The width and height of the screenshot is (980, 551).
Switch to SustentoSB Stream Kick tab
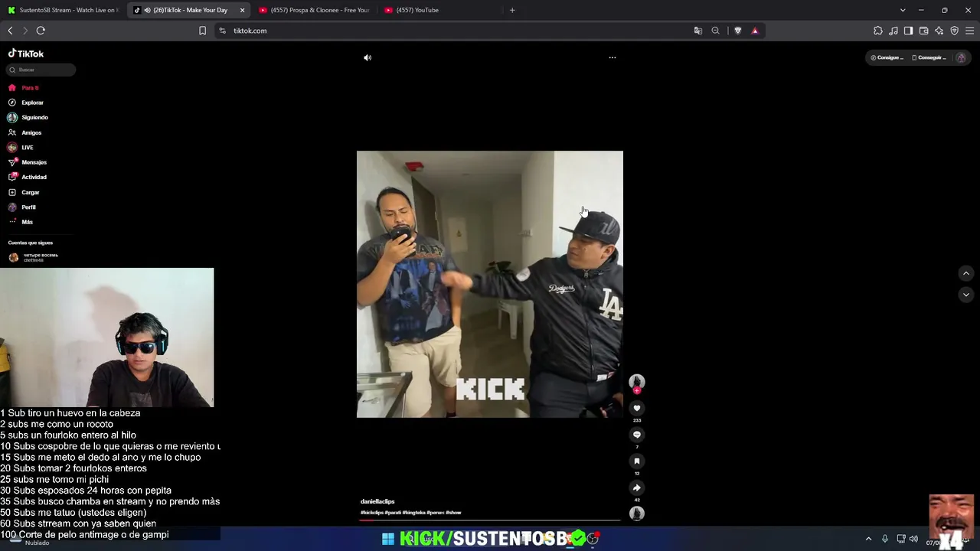point(63,10)
